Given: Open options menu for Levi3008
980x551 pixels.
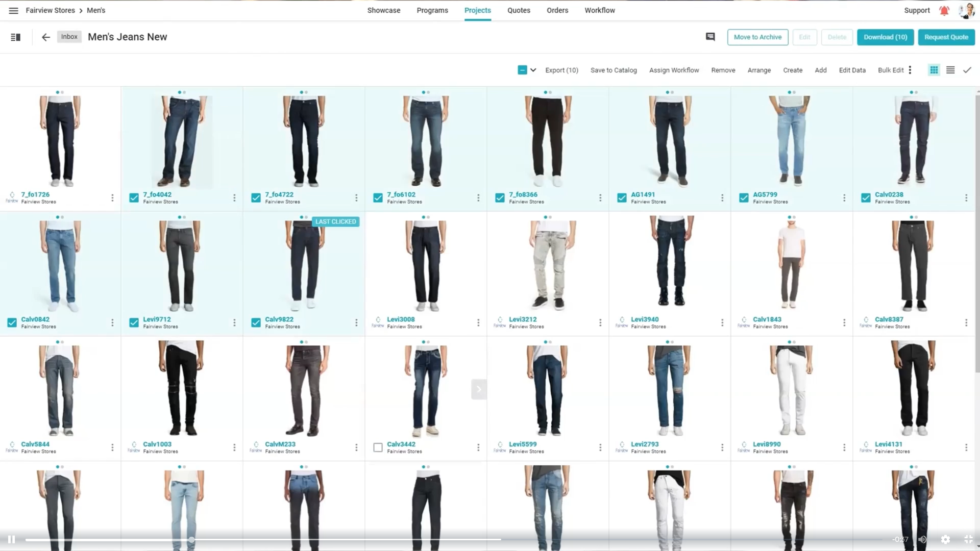Looking at the screenshot, I should (478, 322).
